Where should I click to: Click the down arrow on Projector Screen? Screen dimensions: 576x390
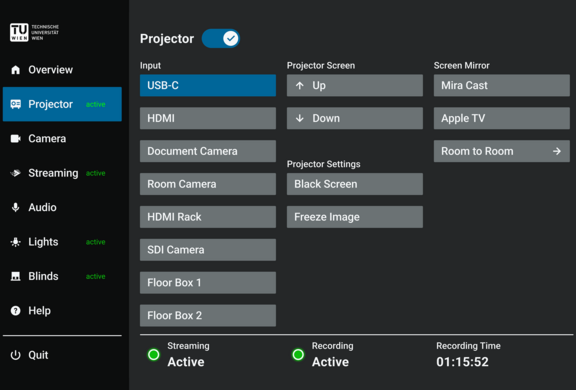click(x=300, y=118)
